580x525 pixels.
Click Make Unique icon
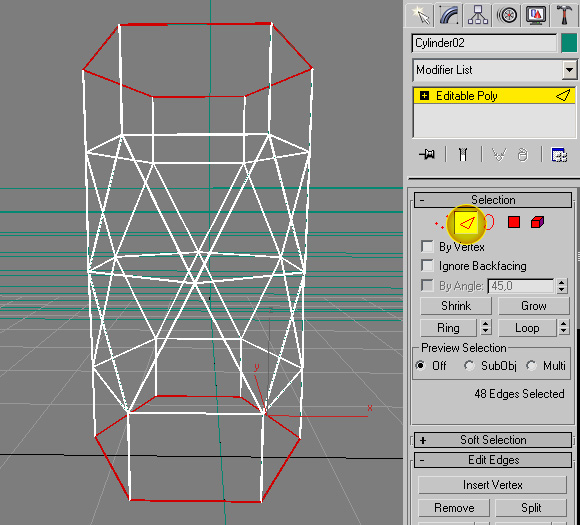(499, 155)
